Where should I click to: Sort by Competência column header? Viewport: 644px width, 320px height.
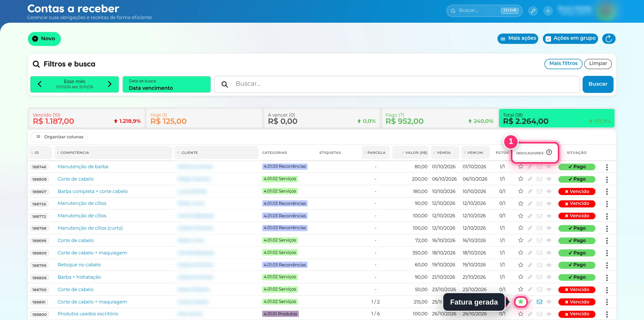(x=114, y=153)
